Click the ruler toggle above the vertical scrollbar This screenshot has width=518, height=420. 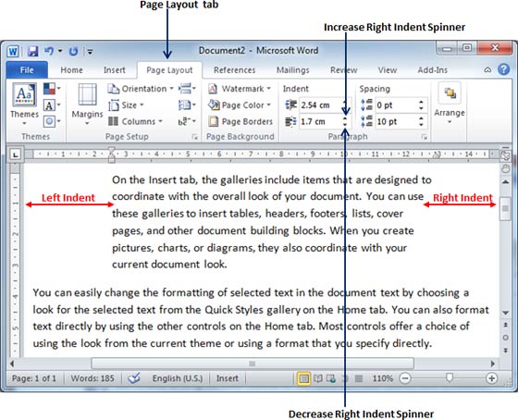pyautogui.click(x=505, y=155)
